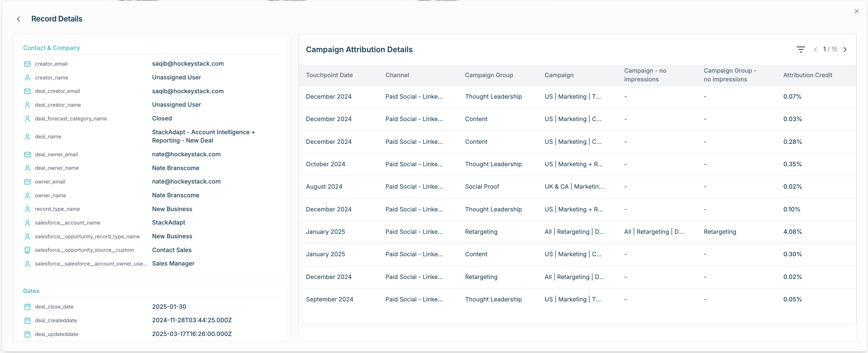Click the back arrow beside Record Details
Viewport: 868px width, 353px height.
[x=19, y=19]
